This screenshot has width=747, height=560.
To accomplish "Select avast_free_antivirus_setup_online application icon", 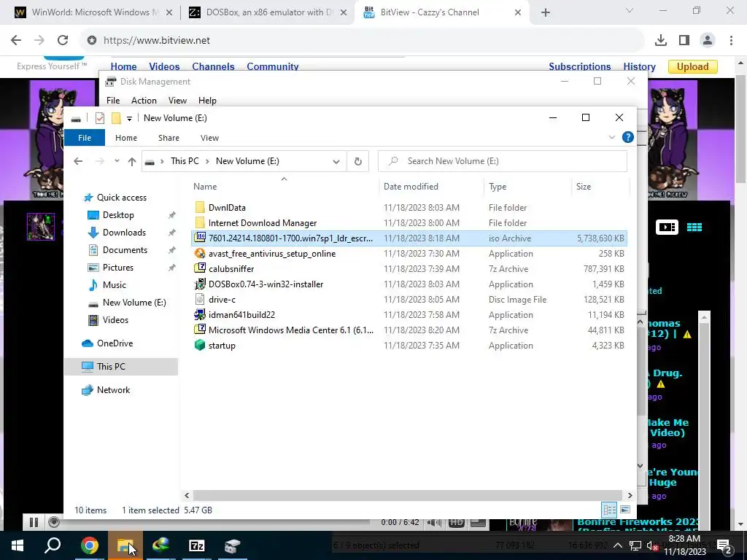I will (x=200, y=253).
